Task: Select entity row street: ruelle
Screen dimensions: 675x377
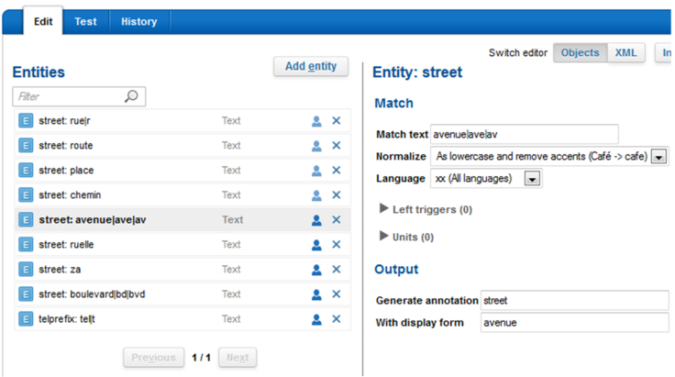Action: [183, 244]
